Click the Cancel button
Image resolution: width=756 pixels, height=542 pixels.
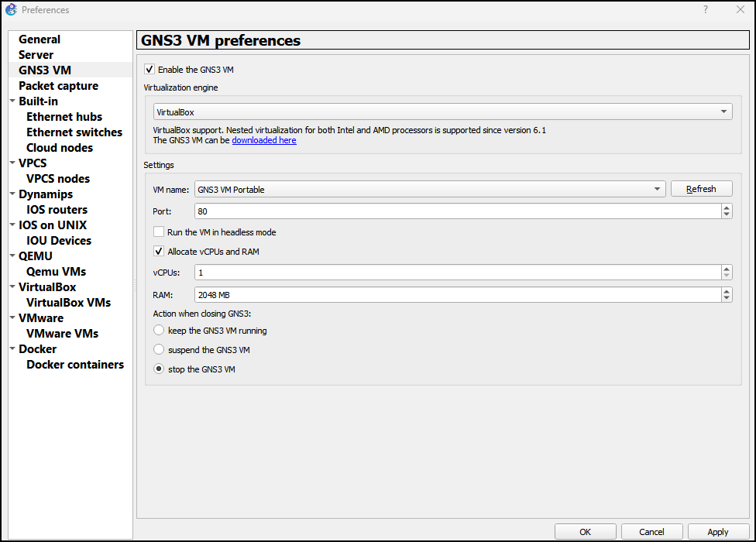pos(652,531)
